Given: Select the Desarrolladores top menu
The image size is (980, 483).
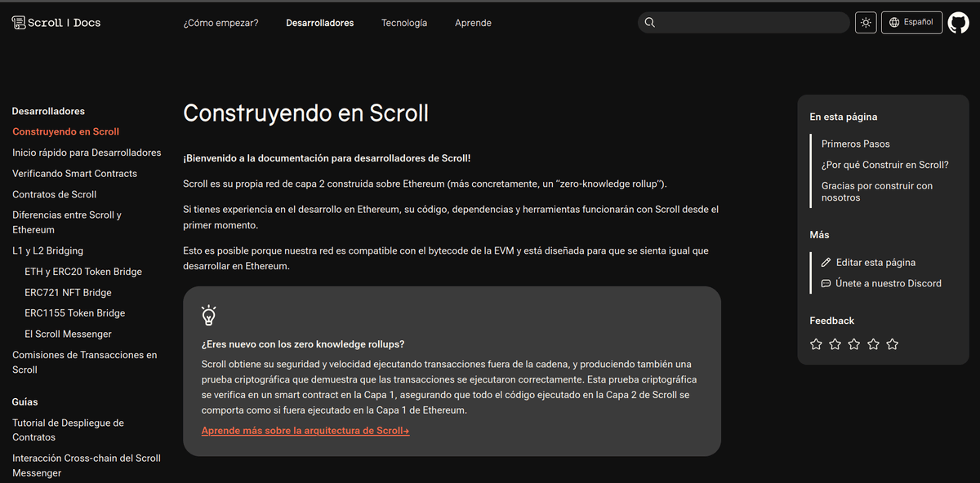Looking at the screenshot, I should (x=320, y=23).
